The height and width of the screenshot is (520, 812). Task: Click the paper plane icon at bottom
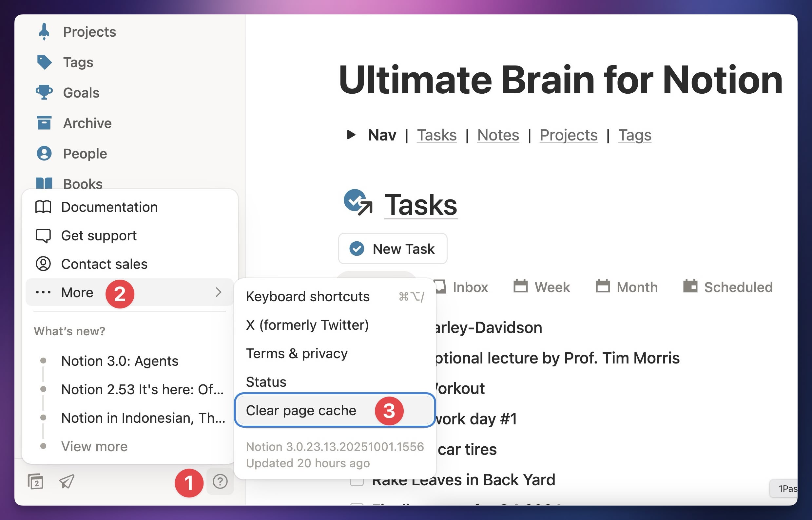[x=67, y=481]
